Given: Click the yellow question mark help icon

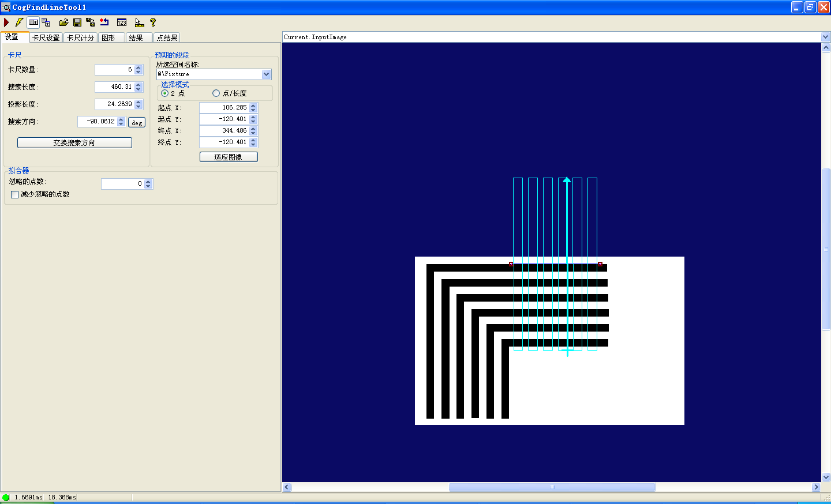Looking at the screenshot, I should click(x=153, y=22).
